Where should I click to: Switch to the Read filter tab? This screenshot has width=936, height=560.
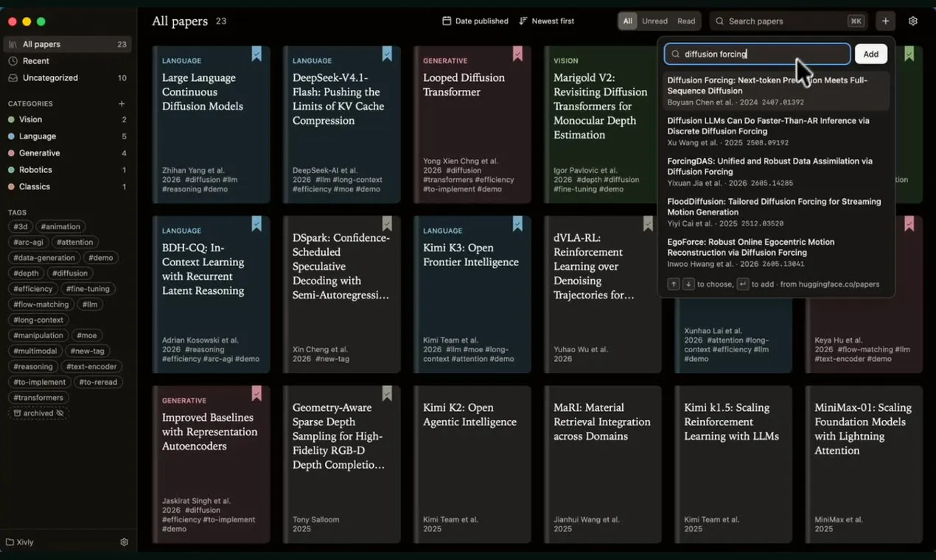pyautogui.click(x=686, y=21)
